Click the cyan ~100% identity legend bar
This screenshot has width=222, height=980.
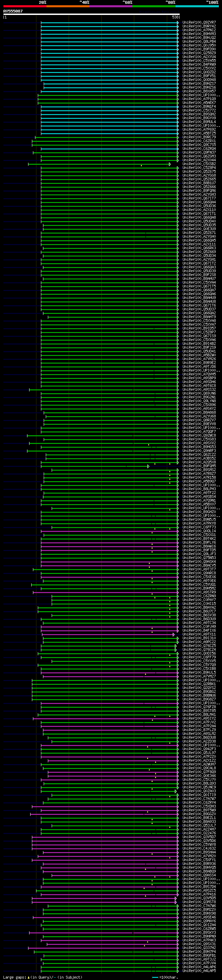point(197,6)
